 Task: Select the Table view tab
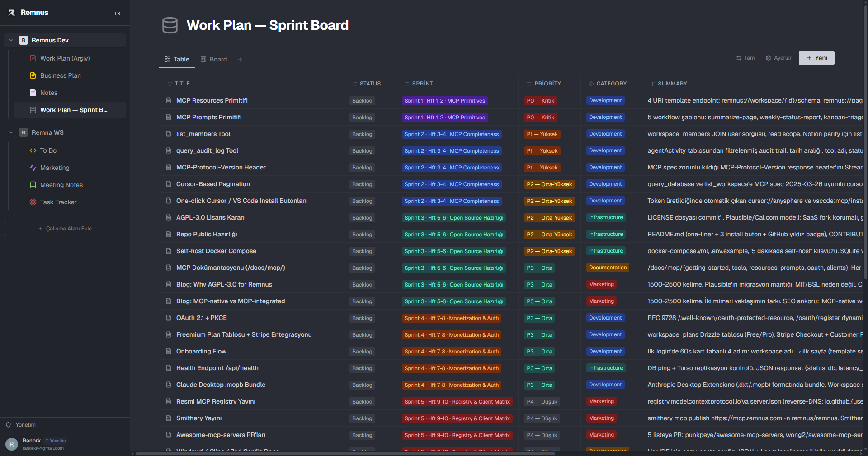pos(177,59)
